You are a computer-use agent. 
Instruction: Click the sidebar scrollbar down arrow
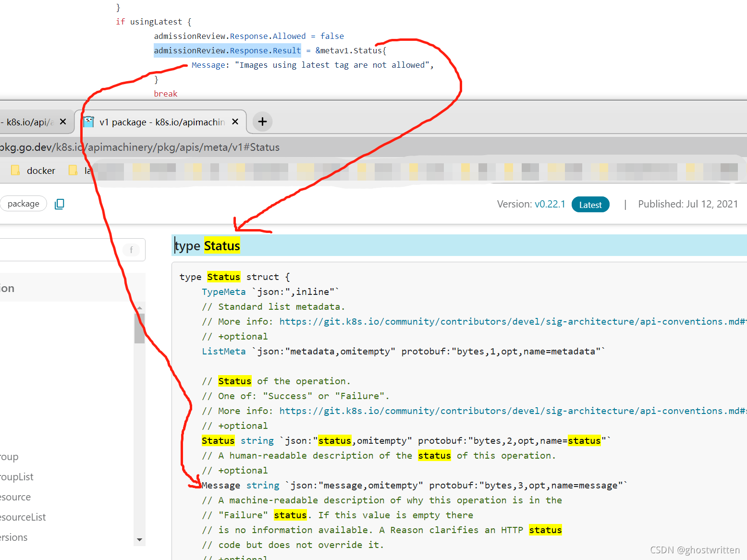(x=139, y=540)
